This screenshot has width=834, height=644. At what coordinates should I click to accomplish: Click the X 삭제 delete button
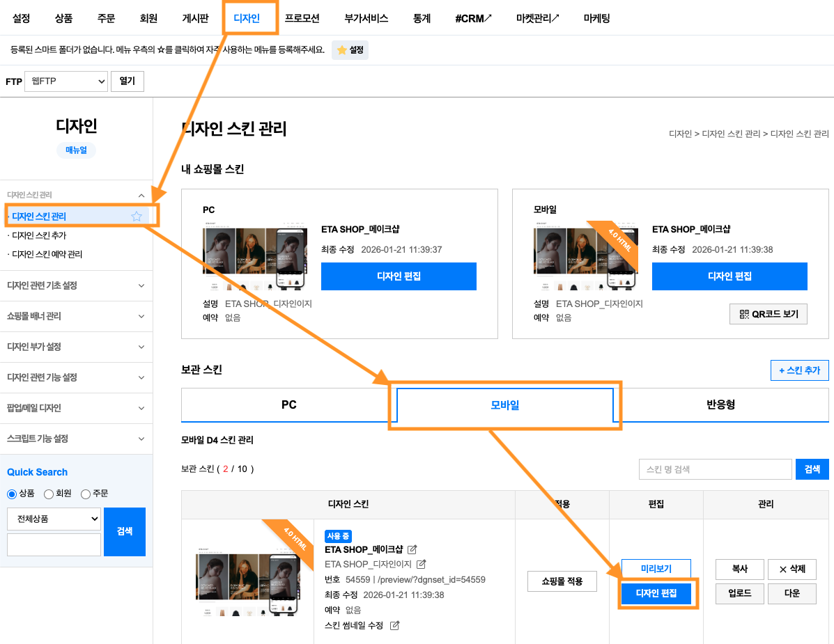pyautogui.click(x=792, y=569)
